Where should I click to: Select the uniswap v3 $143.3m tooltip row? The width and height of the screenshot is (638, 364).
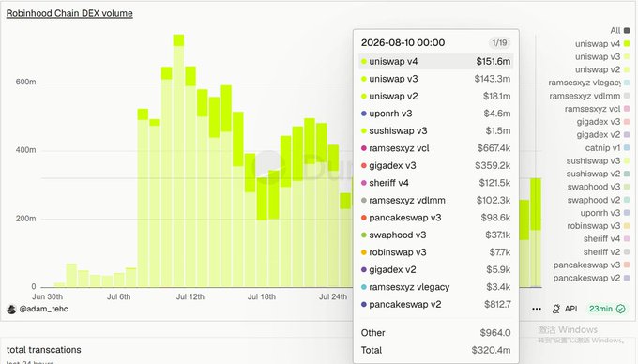(435, 79)
